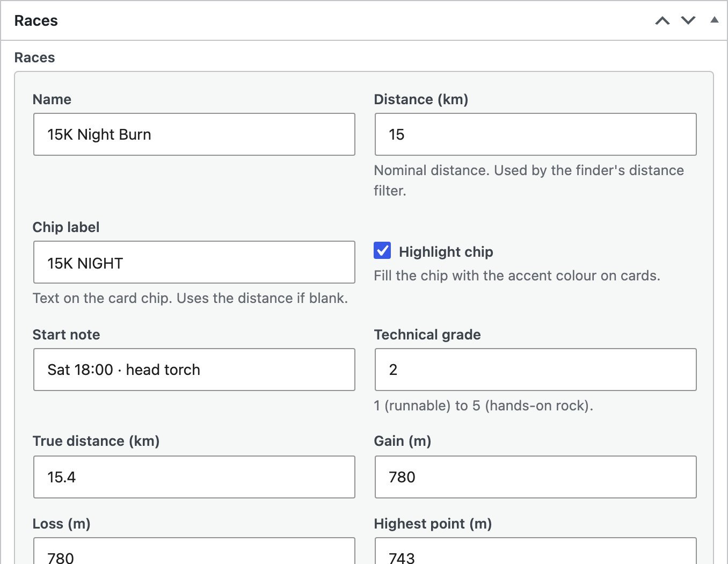This screenshot has height=564, width=728.
Task: Select the Technical grade input
Action: click(536, 370)
